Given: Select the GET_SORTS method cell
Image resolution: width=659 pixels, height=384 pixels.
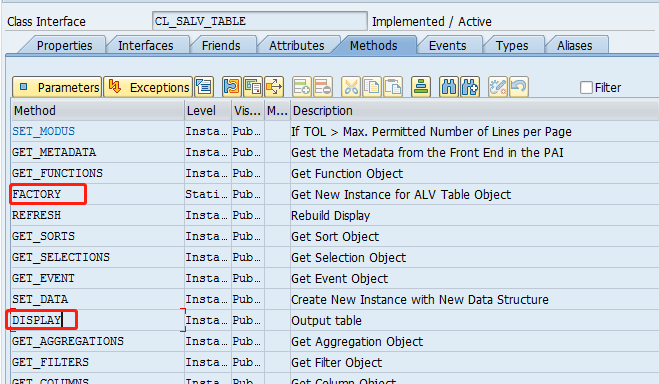Looking at the screenshot, I should pyautogui.click(x=98, y=236).
